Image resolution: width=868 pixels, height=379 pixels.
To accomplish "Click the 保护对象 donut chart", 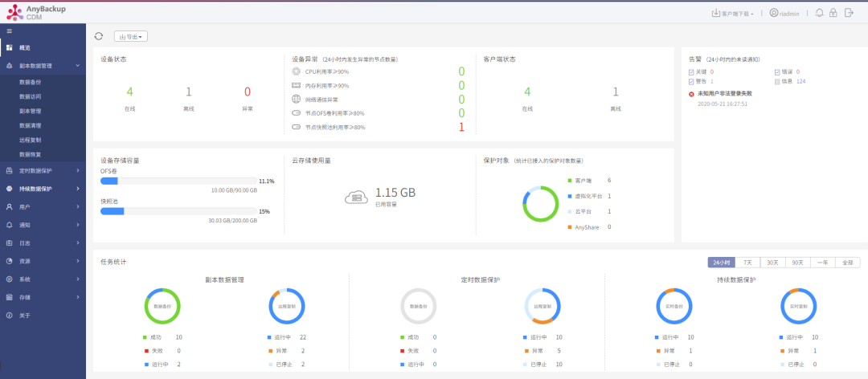I will pos(540,204).
